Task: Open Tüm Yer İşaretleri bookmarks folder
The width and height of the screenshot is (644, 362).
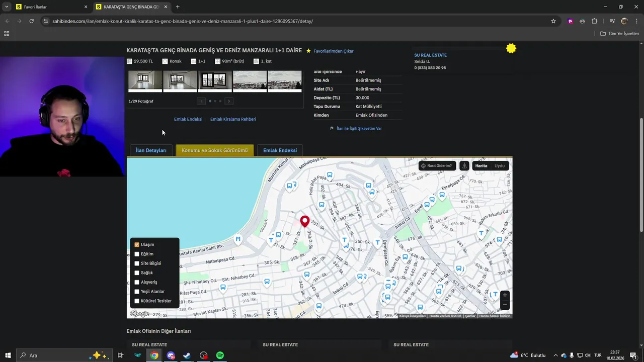Action: 620,33
